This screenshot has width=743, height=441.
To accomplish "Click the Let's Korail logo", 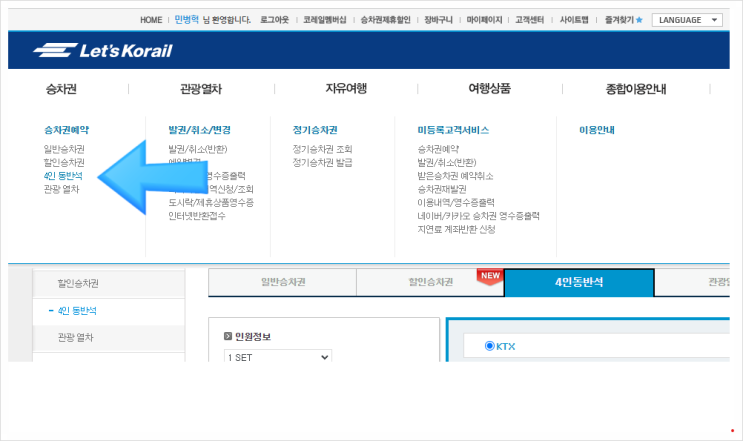I will [x=103, y=50].
